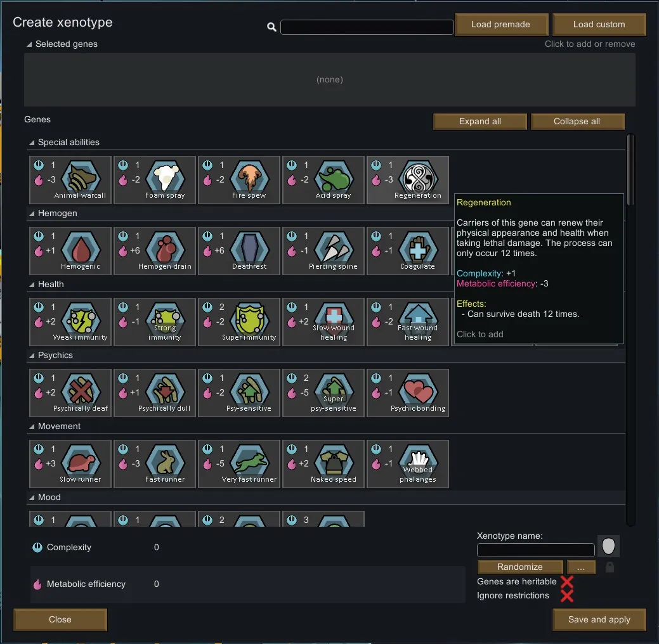Click the Load premade button
Screen dimensions: 659x644
tap(500, 25)
